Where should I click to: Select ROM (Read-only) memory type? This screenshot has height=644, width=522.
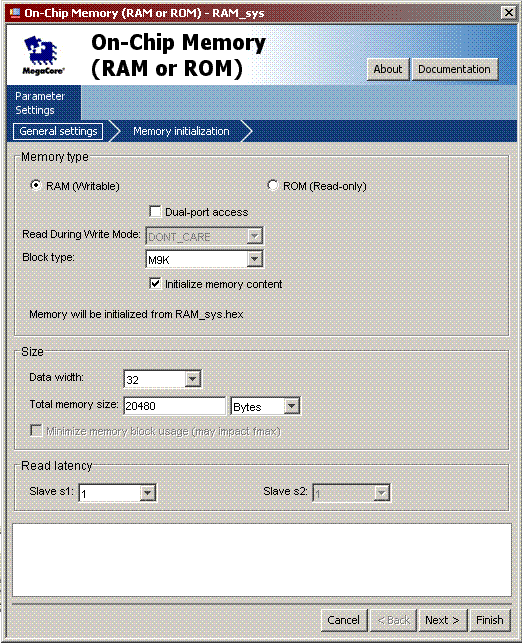click(x=272, y=186)
